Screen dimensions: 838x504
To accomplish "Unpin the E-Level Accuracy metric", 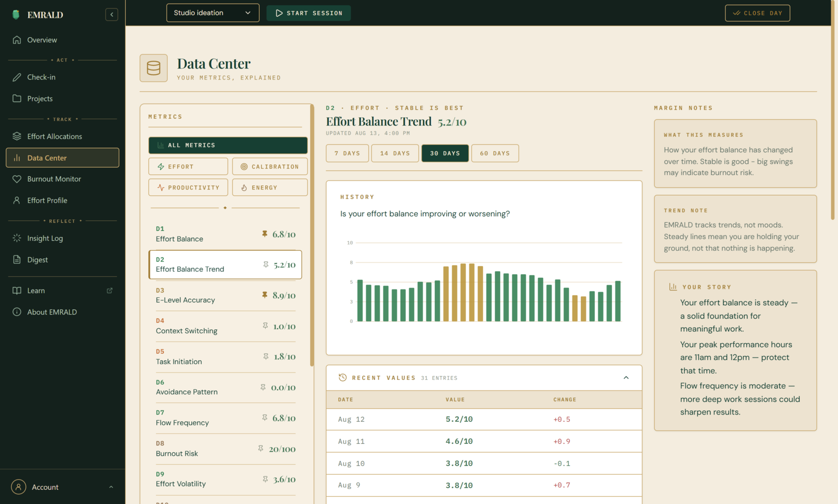I will [x=264, y=295].
